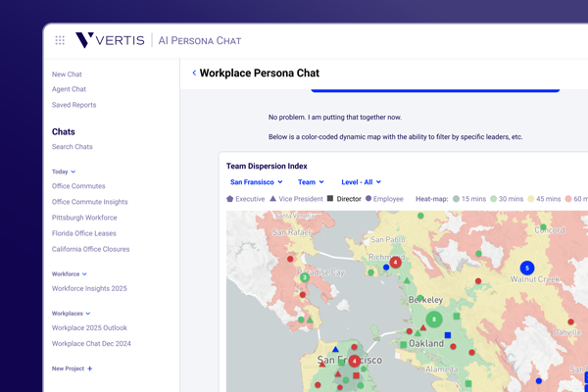The width and height of the screenshot is (588, 392).
Task: Click the green cluster marker labeled 3
Action: (x=305, y=277)
